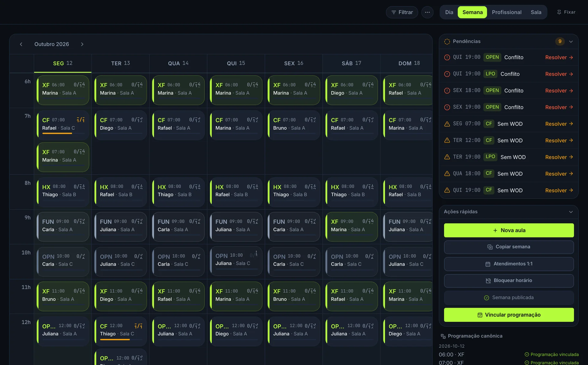Click the Copiar semana button
This screenshot has height=365, width=588.
(x=509, y=247)
